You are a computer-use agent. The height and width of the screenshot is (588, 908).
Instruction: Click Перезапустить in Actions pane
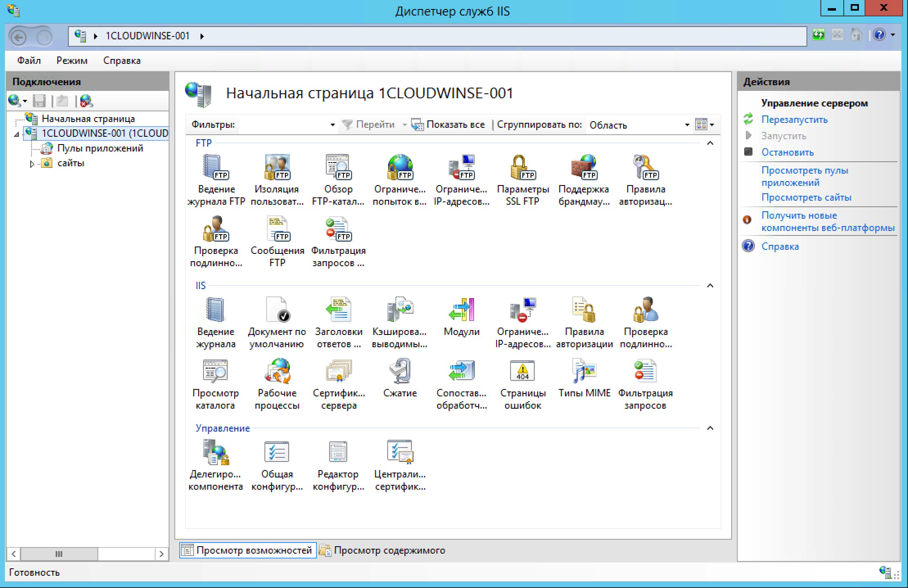point(794,120)
